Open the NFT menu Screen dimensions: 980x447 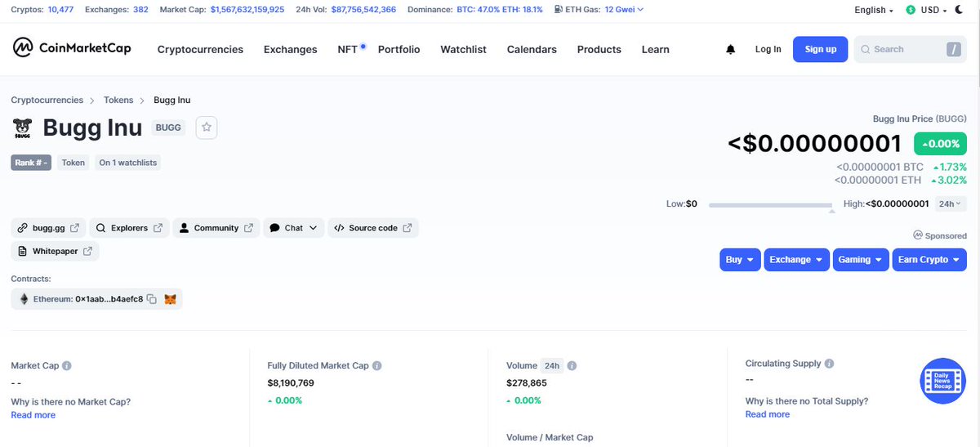coord(348,50)
